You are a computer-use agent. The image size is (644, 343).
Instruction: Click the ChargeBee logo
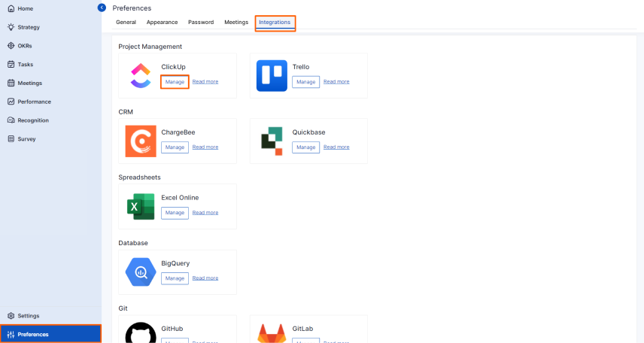[x=141, y=141]
